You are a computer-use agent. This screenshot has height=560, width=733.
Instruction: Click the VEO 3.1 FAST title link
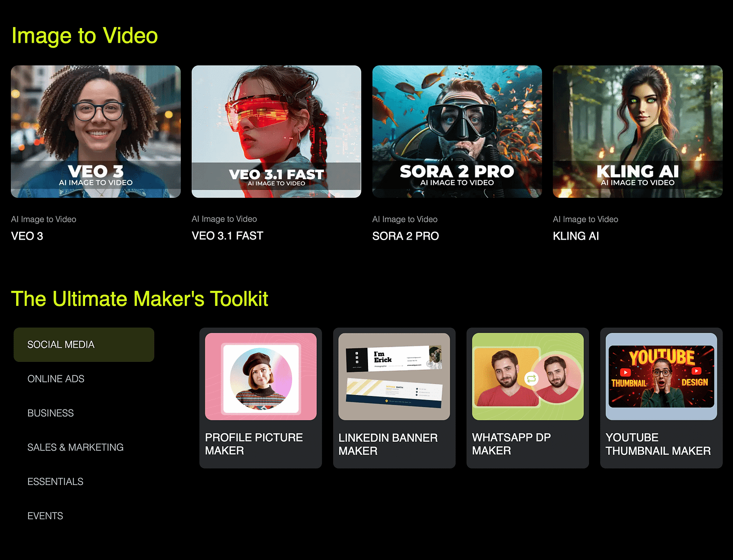(x=228, y=236)
